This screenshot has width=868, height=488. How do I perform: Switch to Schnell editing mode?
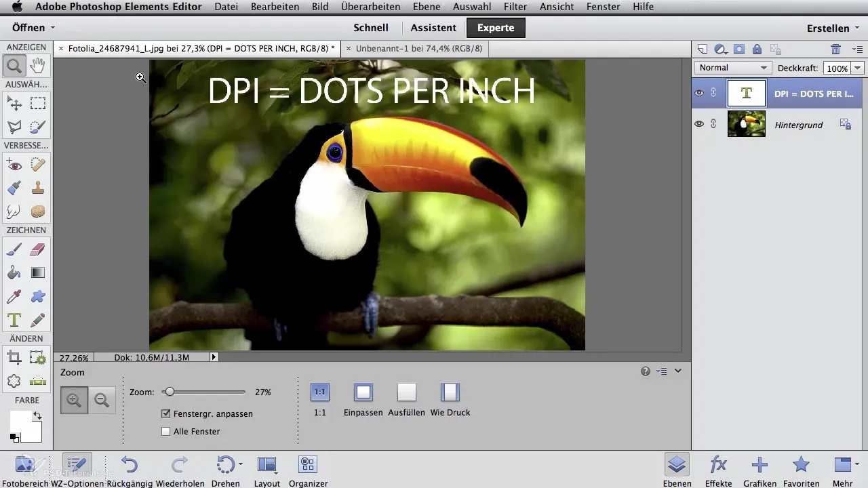[371, 28]
